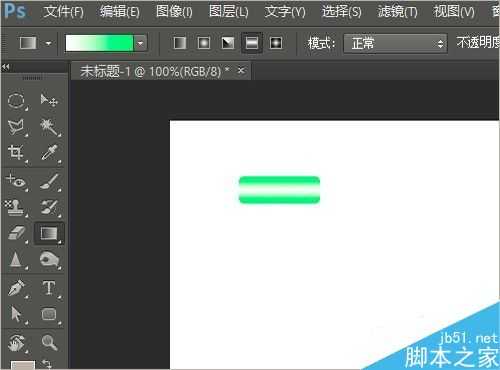
Task: Open the 文件(F) menu
Action: point(63,12)
